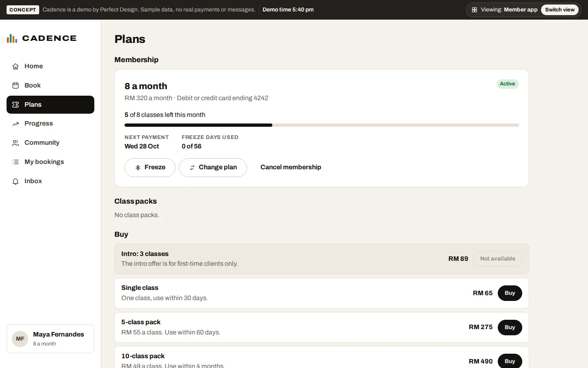Click the grid icon beside Viewing label

pyautogui.click(x=474, y=10)
